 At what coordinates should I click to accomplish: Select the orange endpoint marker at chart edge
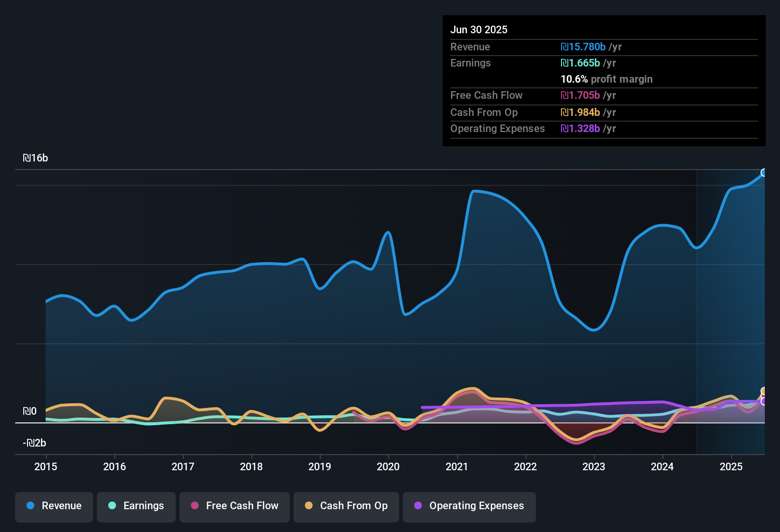click(763, 390)
